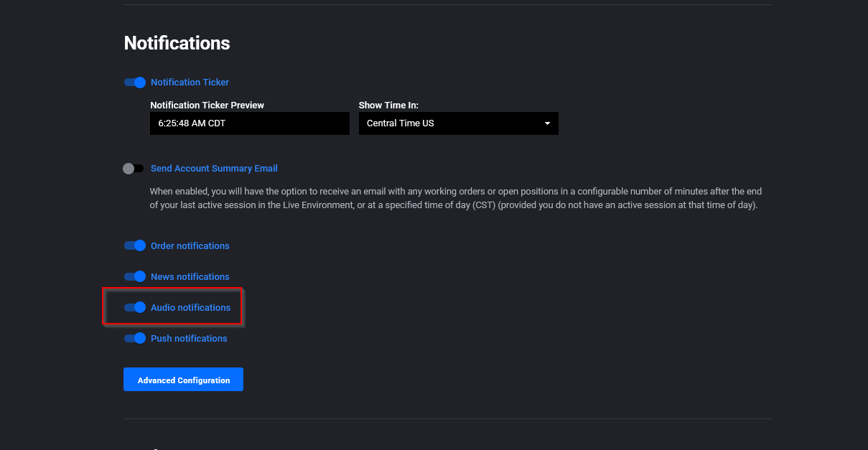Open the Show Time In dropdown
868x450 pixels.
point(458,123)
